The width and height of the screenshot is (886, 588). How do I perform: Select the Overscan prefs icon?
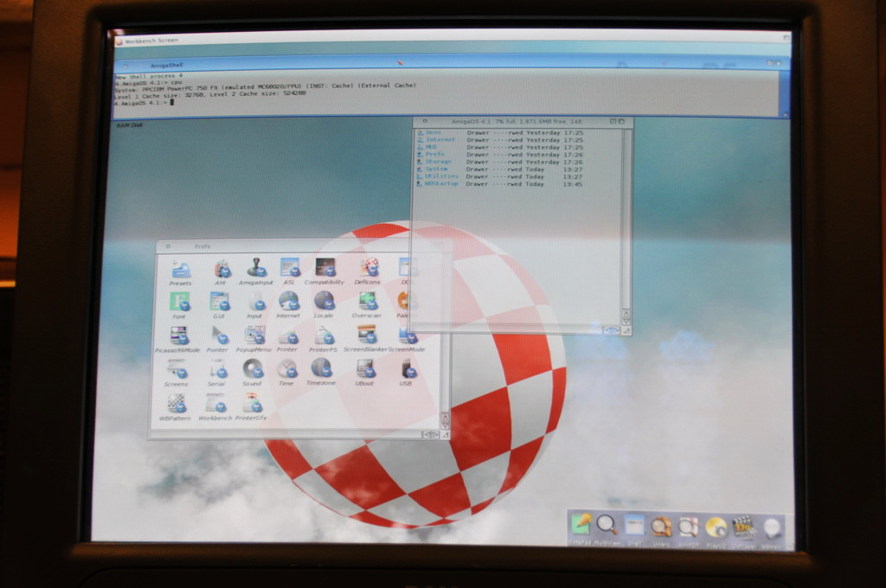point(367,305)
